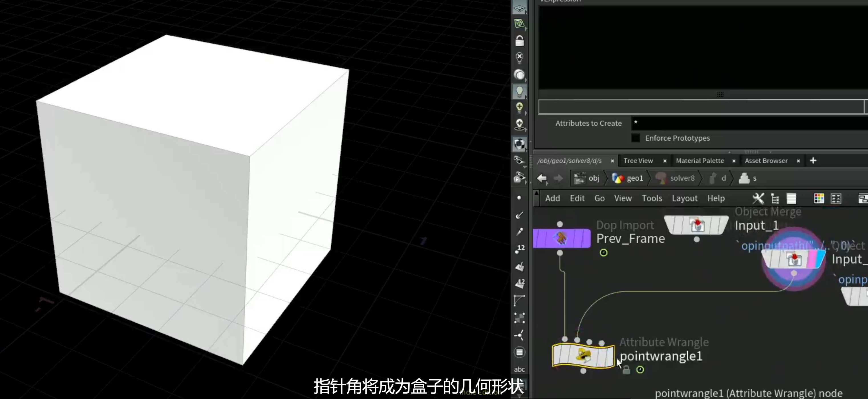Click the headlight bulb display option

pyautogui.click(x=519, y=91)
